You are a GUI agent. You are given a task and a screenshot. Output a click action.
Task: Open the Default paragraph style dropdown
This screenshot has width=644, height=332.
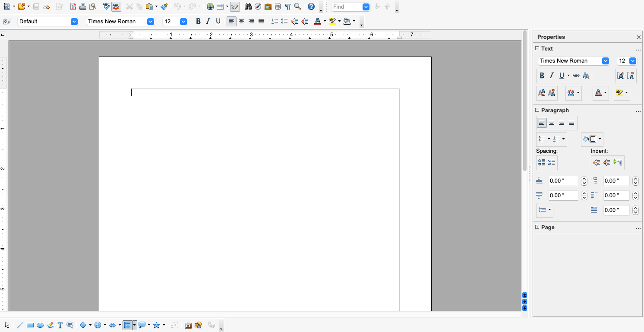click(x=74, y=21)
